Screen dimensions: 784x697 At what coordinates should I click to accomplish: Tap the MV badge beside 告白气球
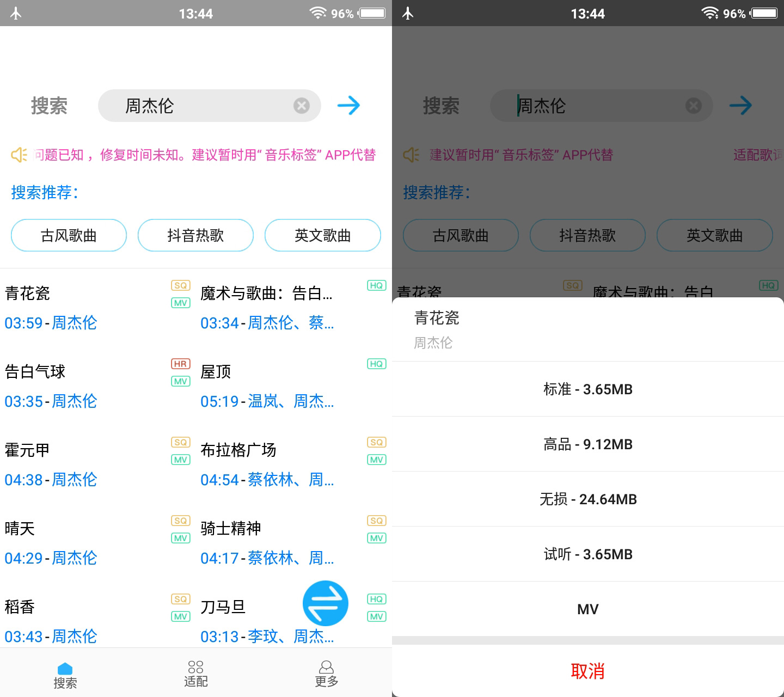181,381
